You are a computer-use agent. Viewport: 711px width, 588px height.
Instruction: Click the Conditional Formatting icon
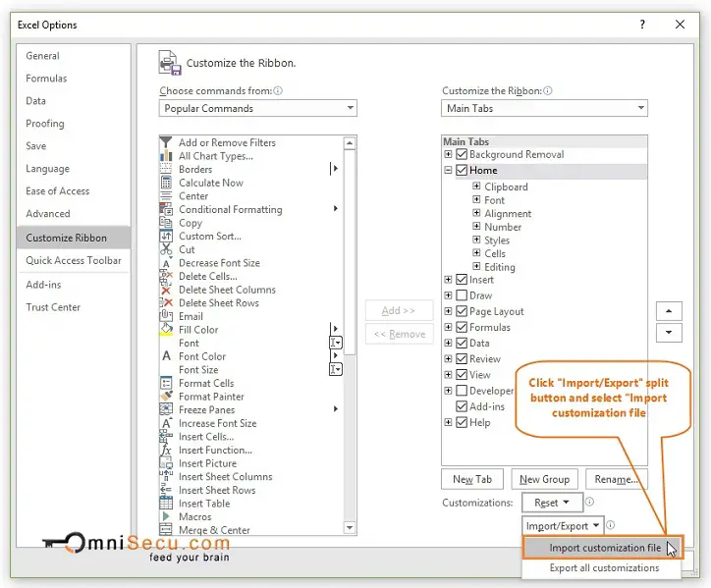(166, 209)
